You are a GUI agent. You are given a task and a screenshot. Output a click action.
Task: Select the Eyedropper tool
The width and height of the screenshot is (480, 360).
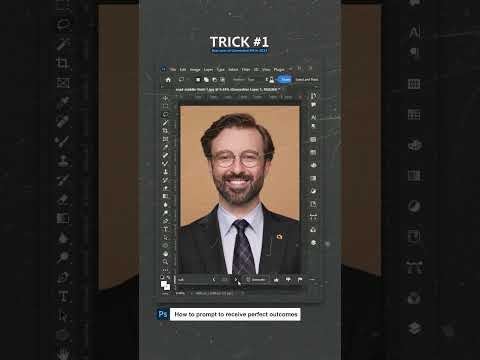165,147
